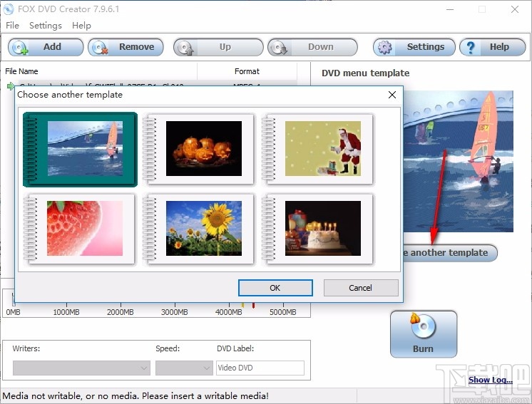532x404 pixels.
Task: Select the birthday cake template
Action: click(x=317, y=229)
